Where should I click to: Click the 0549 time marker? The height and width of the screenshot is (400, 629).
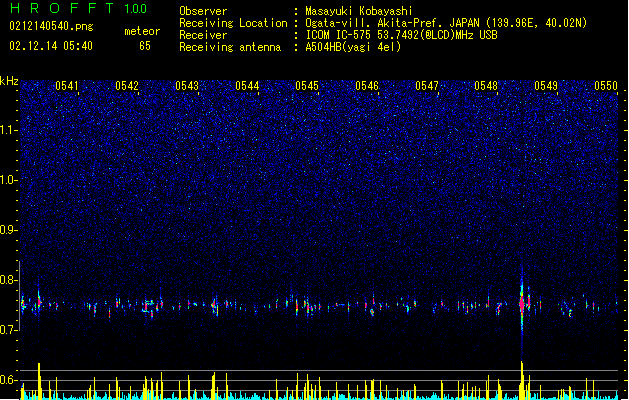pyautogui.click(x=546, y=86)
